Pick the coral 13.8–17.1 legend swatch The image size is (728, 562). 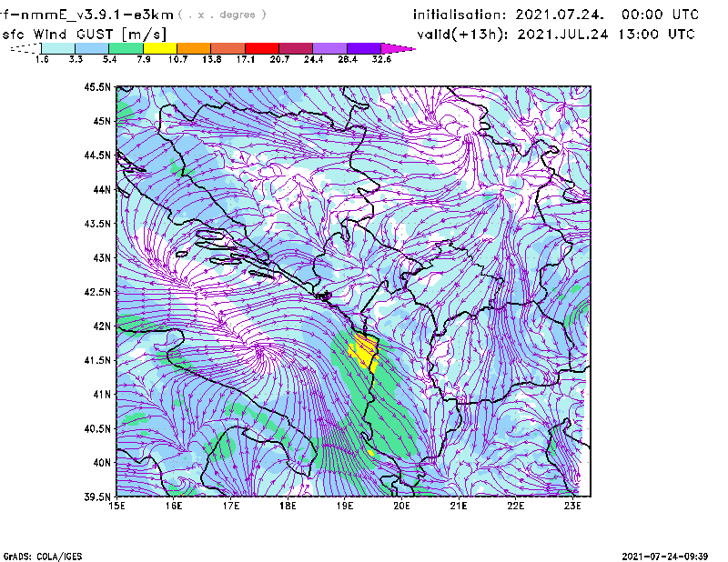[228, 48]
